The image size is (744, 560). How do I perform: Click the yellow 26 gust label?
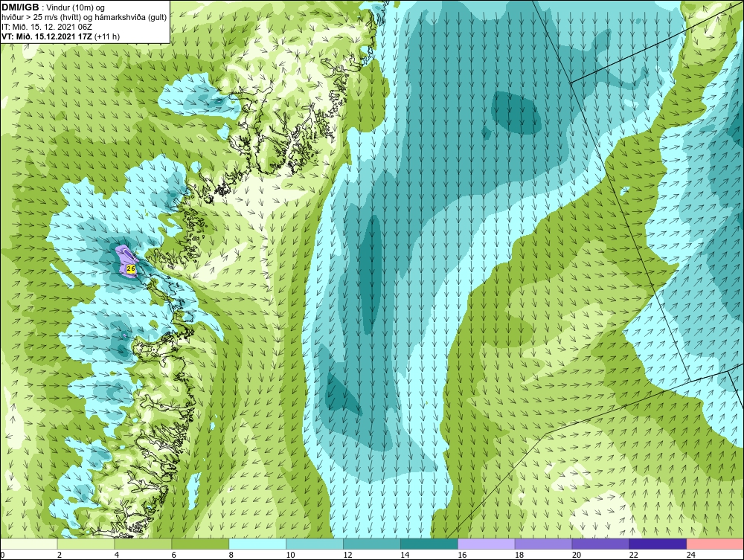(131, 268)
